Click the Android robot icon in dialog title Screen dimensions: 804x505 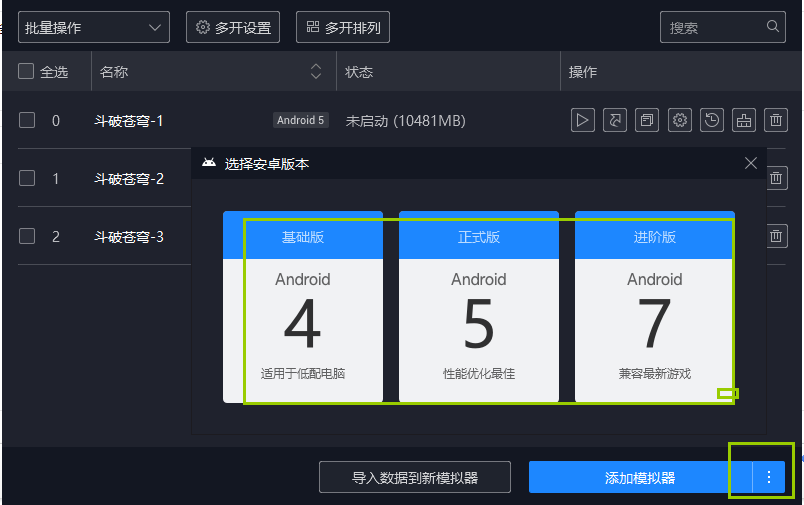pos(209,163)
